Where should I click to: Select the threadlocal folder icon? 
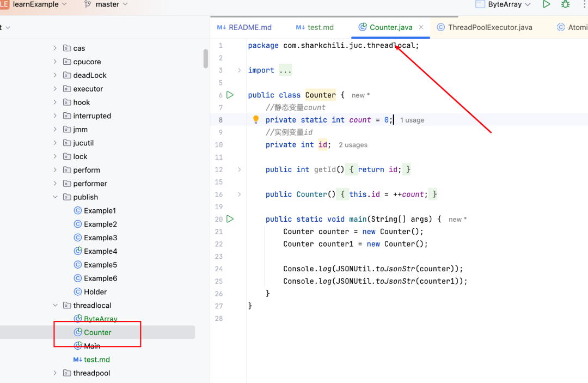67,305
